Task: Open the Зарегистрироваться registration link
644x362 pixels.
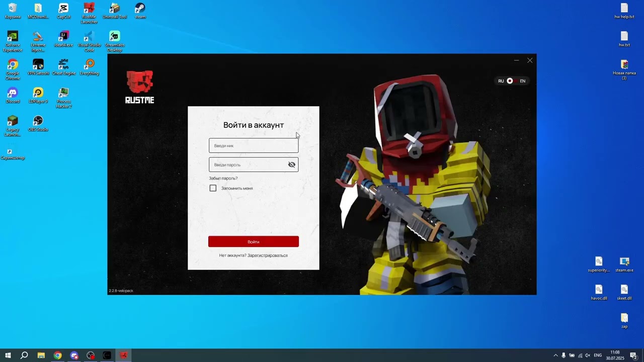Action: (x=268, y=255)
